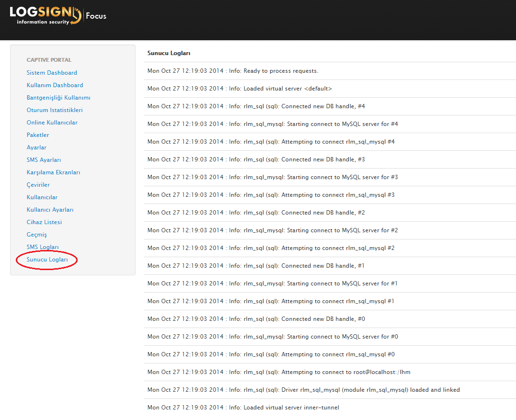
Task: Open Ayarlar settings page
Action: point(36,148)
